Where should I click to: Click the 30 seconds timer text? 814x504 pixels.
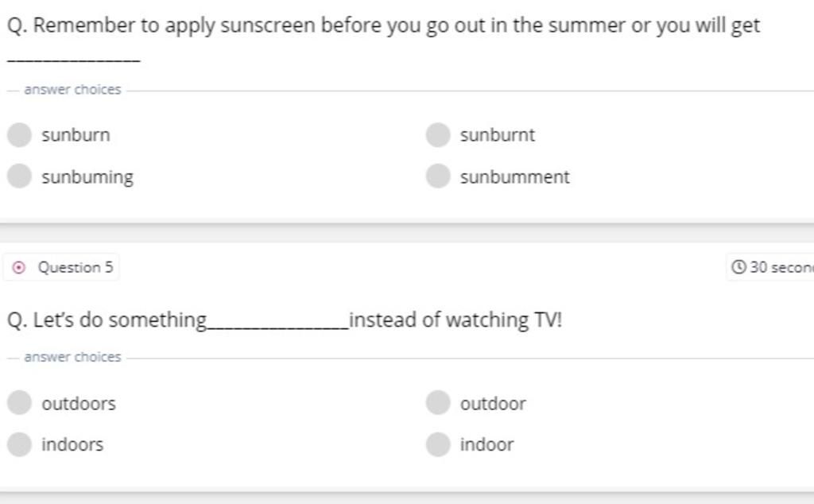(781, 267)
